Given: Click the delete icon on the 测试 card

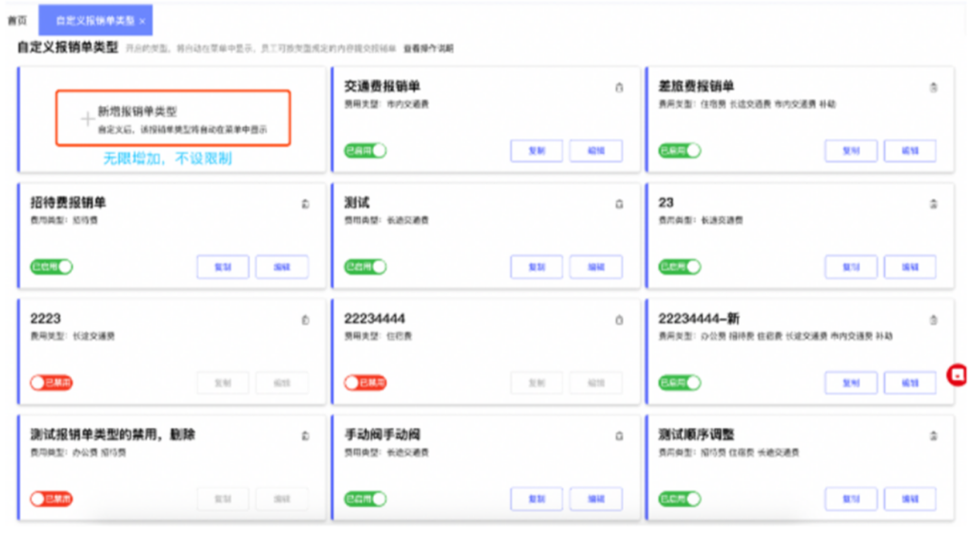Looking at the screenshot, I should [x=618, y=204].
